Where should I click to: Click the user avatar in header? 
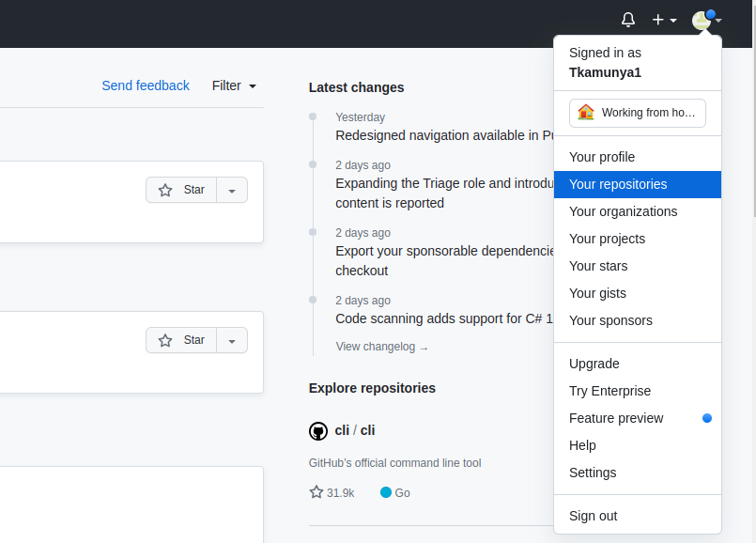[702, 20]
